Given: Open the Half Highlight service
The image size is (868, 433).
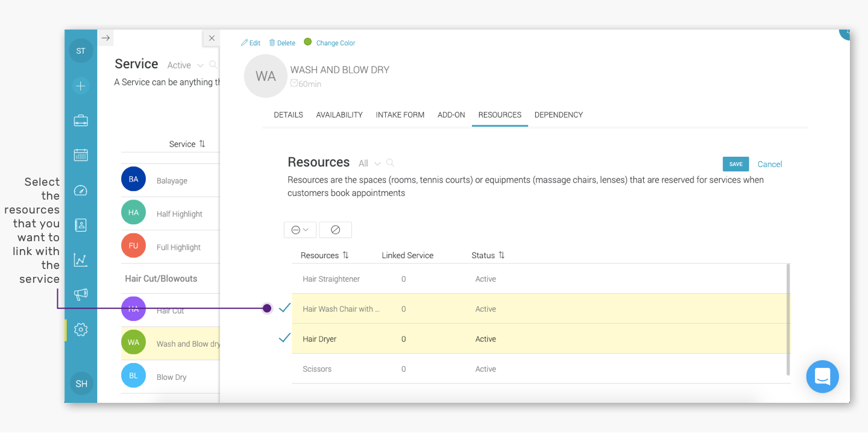Looking at the screenshot, I should [180, 213].
